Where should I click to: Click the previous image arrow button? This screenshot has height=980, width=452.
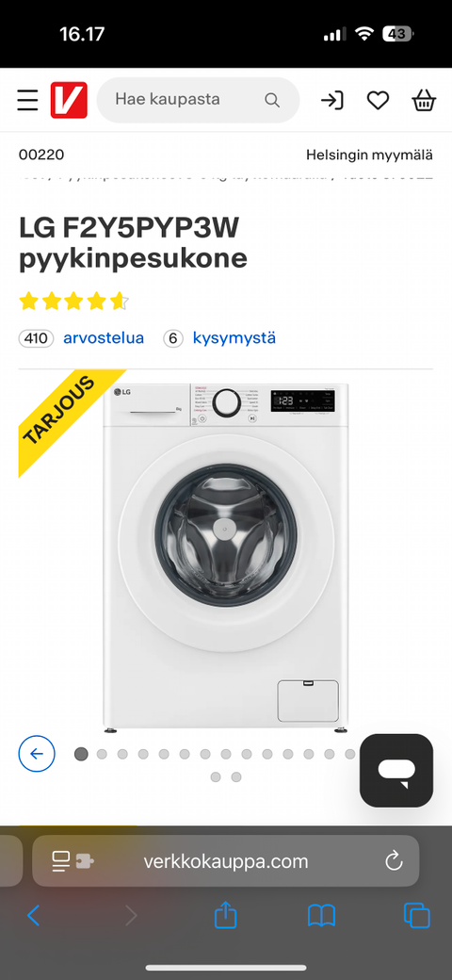37,754
